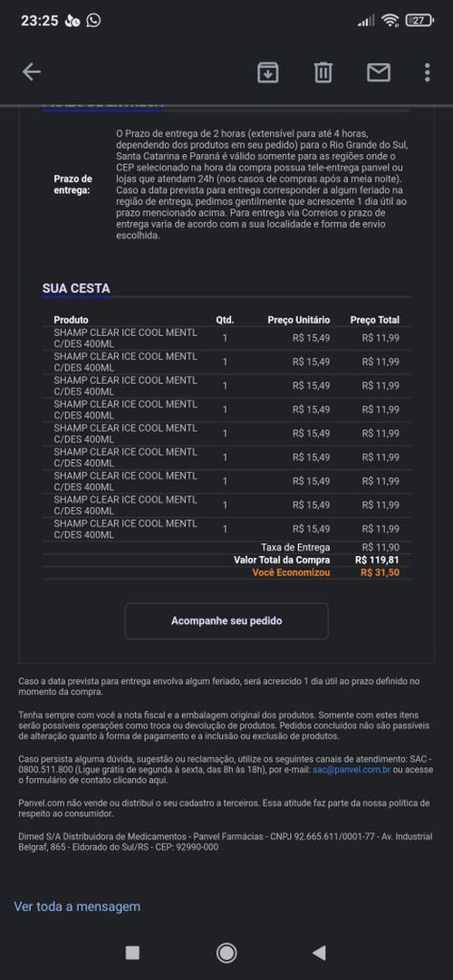Viewport: 453px width, 980px height.
Task: Tap the Produto column header
Action: [x=71, y=320]
